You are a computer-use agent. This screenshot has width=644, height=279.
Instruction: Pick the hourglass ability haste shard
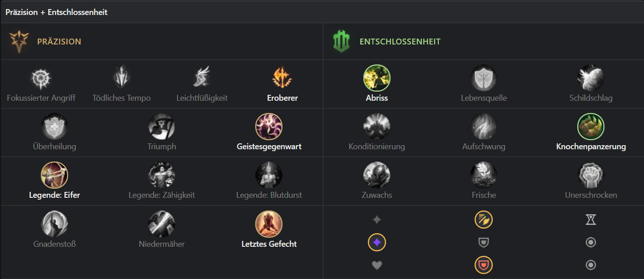pos(590,220)
